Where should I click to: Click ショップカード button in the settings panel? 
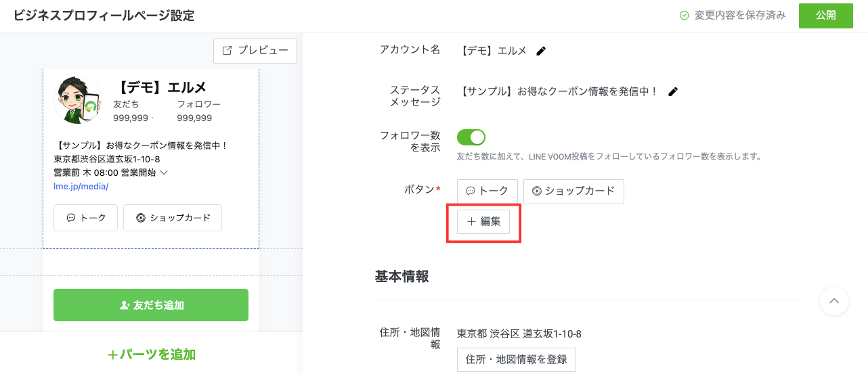click(573, 191)
